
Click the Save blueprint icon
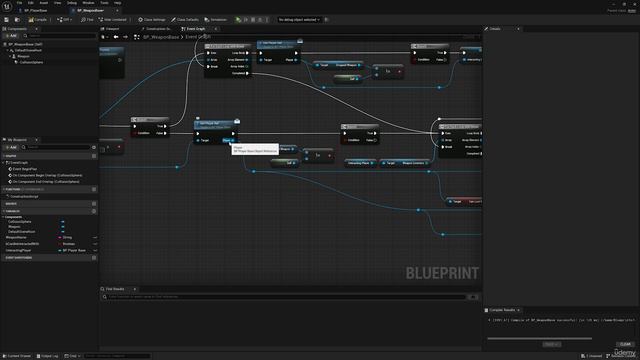coord(7,20)
